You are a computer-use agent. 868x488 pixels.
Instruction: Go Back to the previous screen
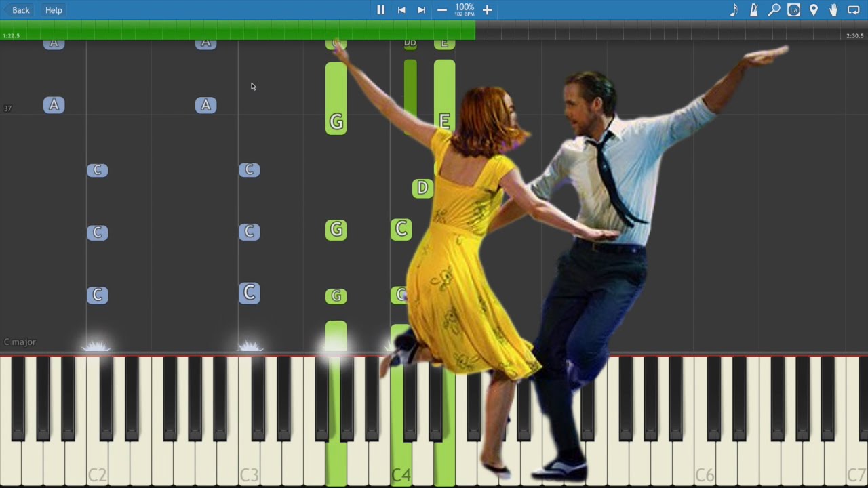point(17,10)
